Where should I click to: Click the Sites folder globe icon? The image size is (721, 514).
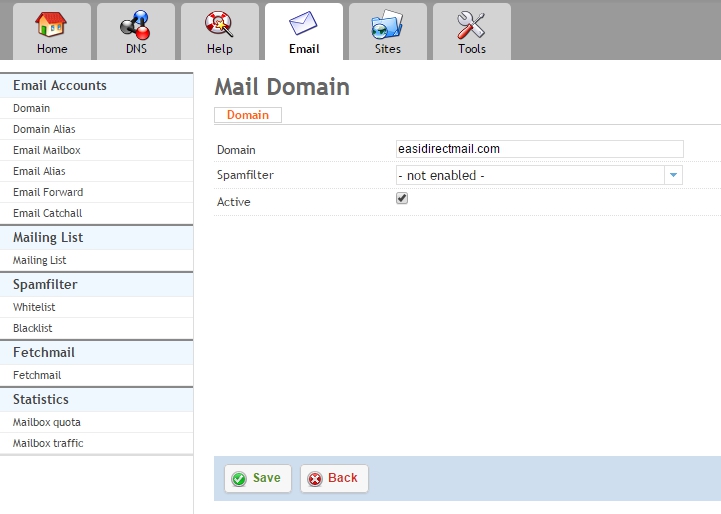pyautogui.click(x=387, y=24)
